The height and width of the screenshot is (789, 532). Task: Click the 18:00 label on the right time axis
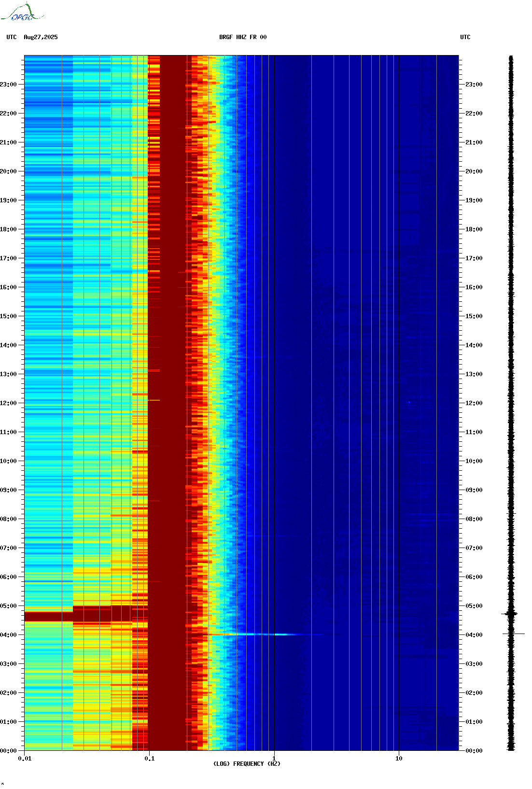(x=474, y=229)
